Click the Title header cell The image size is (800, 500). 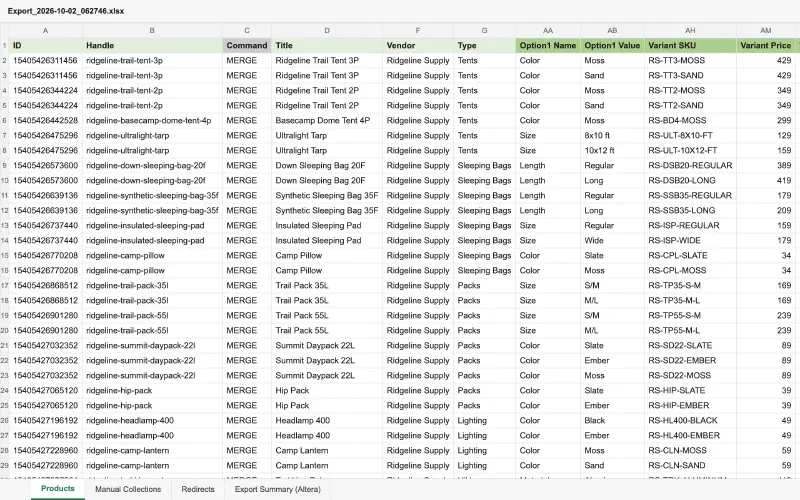pos(327,45)
